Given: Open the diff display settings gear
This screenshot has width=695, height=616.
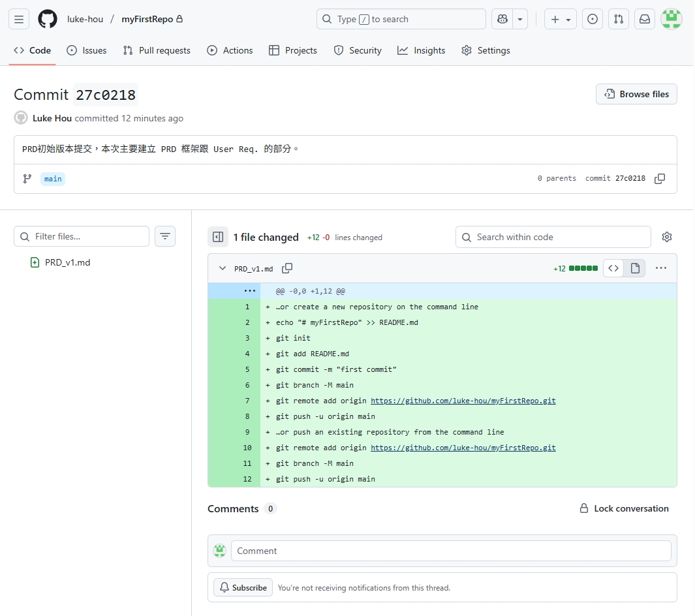Looking at the screenshot, I should coord(666,237).
